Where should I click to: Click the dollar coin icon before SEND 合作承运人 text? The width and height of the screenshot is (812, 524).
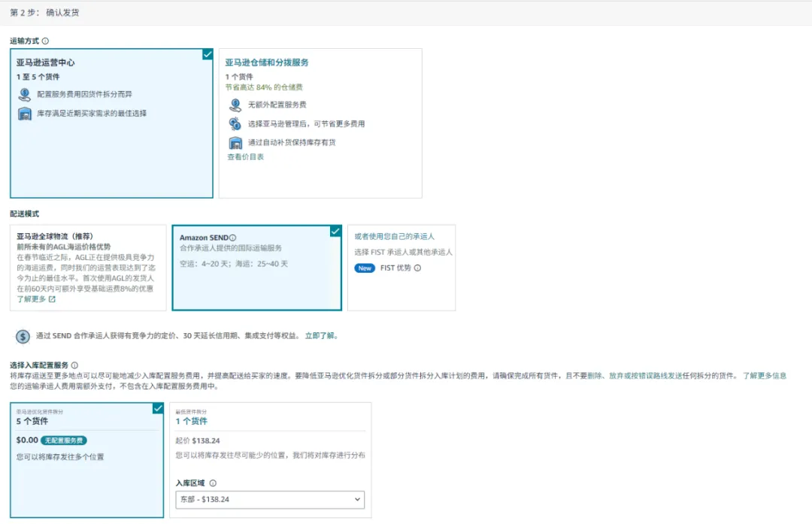(x=23, y=337)
